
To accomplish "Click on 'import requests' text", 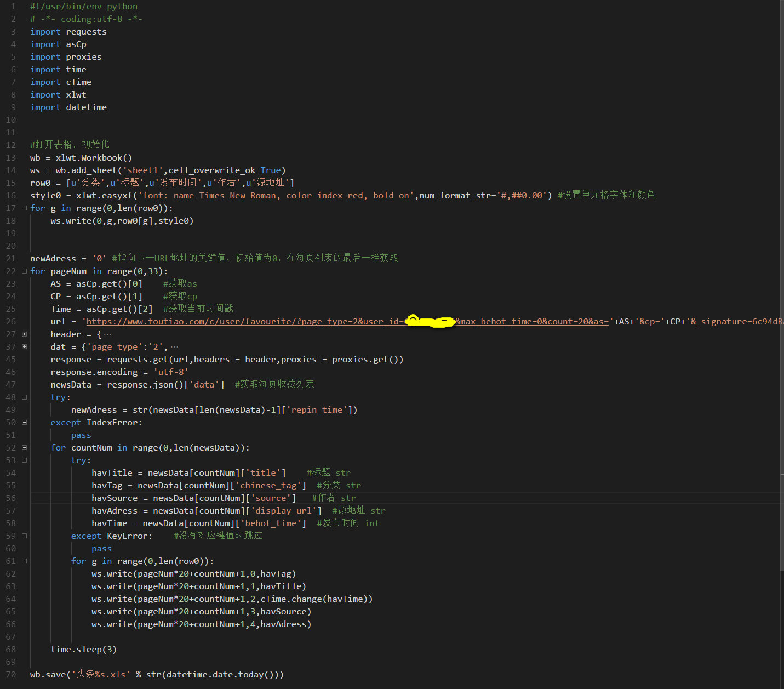I will coord(68,32).
